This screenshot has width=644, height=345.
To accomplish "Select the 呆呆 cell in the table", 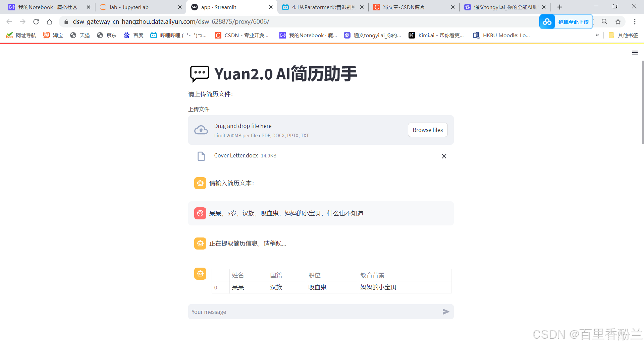I will point(249,287).
